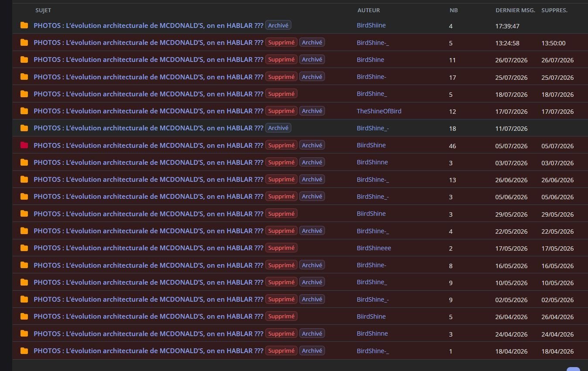
Task: Open author BirdShine- on the 16/05/2026 row
Action: tap(371, 265)
